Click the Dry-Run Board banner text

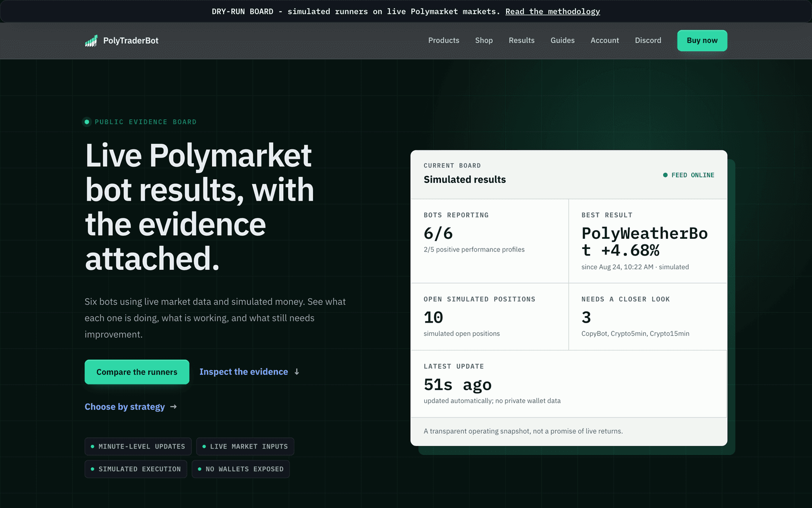(x=356, y=12)
